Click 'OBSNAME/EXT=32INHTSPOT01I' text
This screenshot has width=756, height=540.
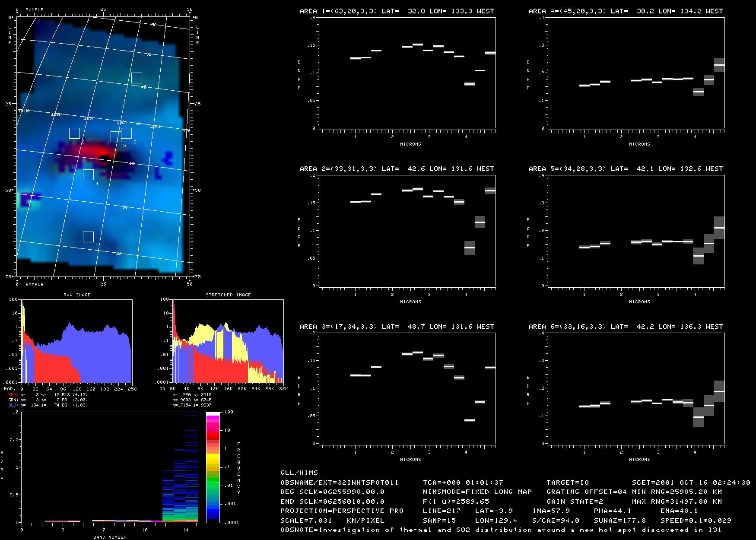(x=340, y=483)
